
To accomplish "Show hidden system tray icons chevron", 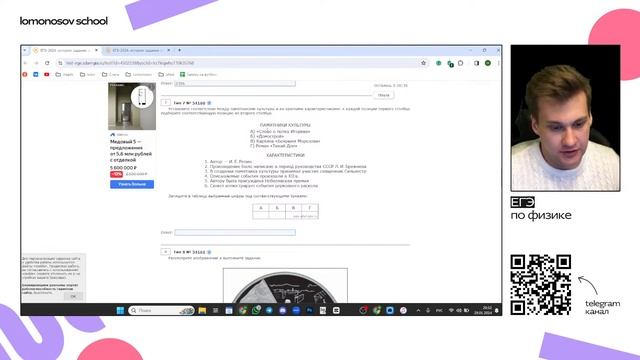I will (418, 311).
